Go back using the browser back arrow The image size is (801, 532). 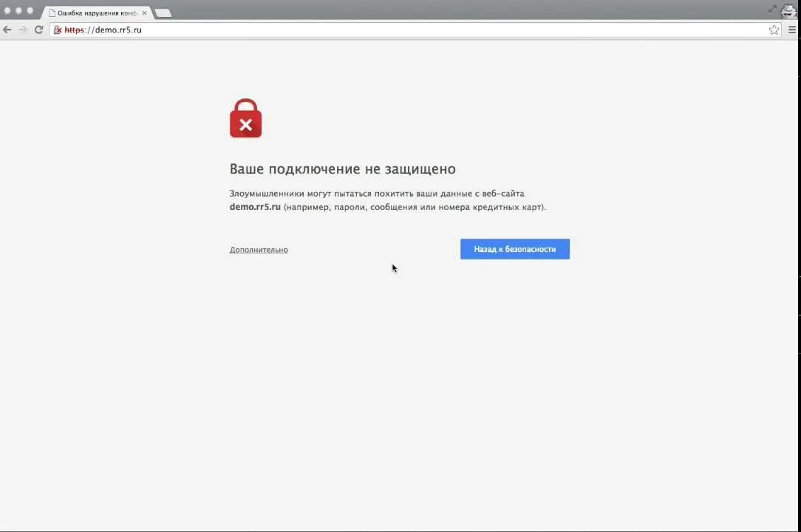[7, 30]
